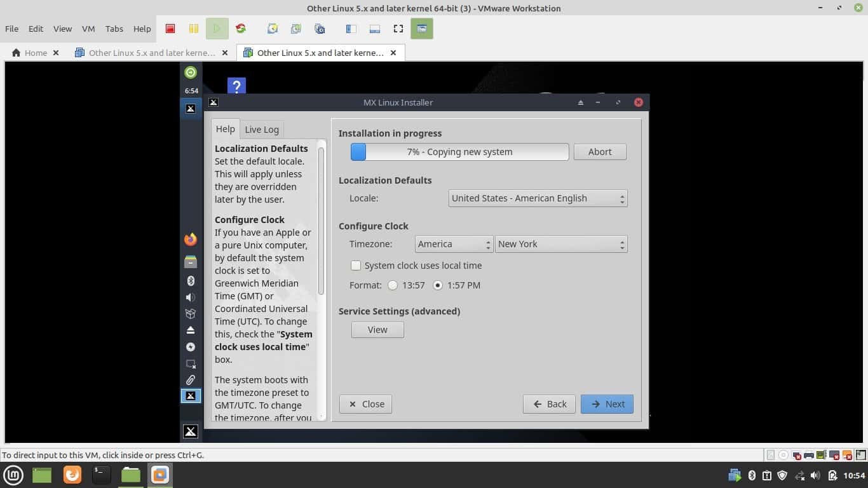Open the File menu
The width and height of the screenshot is (868, 488).
[11, 29]
